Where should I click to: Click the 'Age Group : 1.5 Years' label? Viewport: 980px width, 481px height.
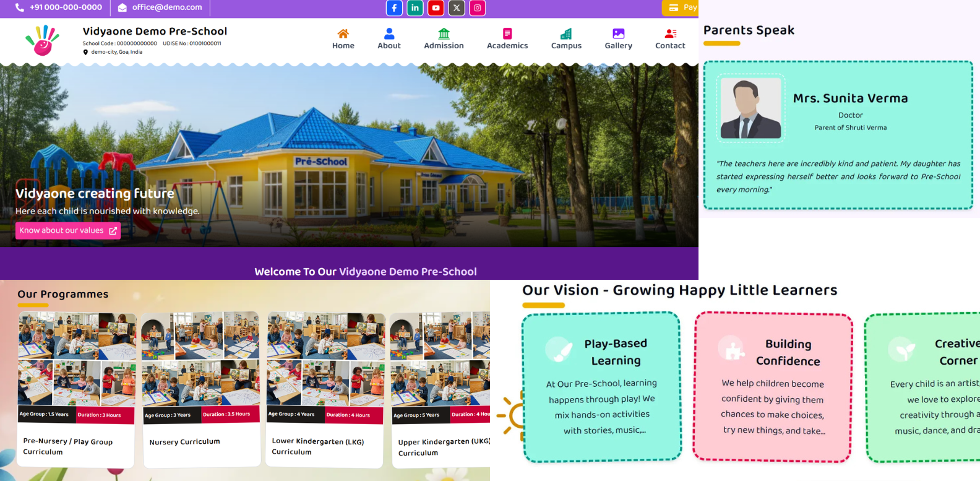point(44,414)
